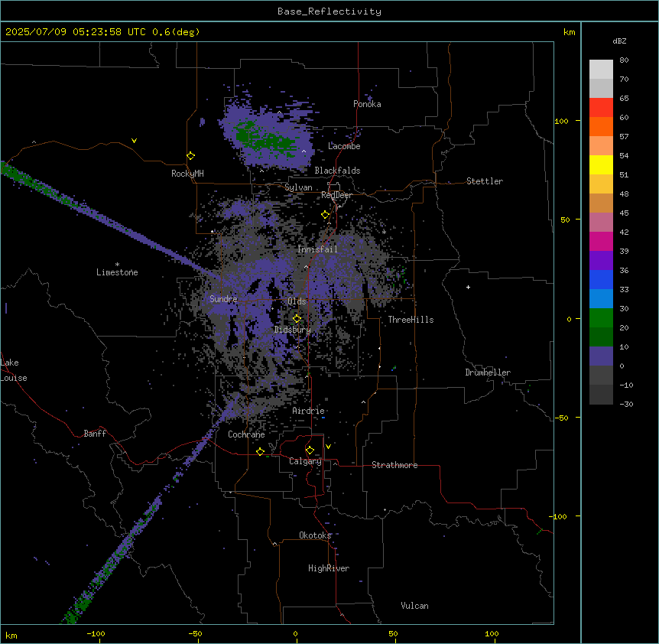Click the dark gray -30 to -10 dBZ swatch
Image resolution: width=659 pixels, height=644 pixels.
pyautogui.click(x=601, y=395)
